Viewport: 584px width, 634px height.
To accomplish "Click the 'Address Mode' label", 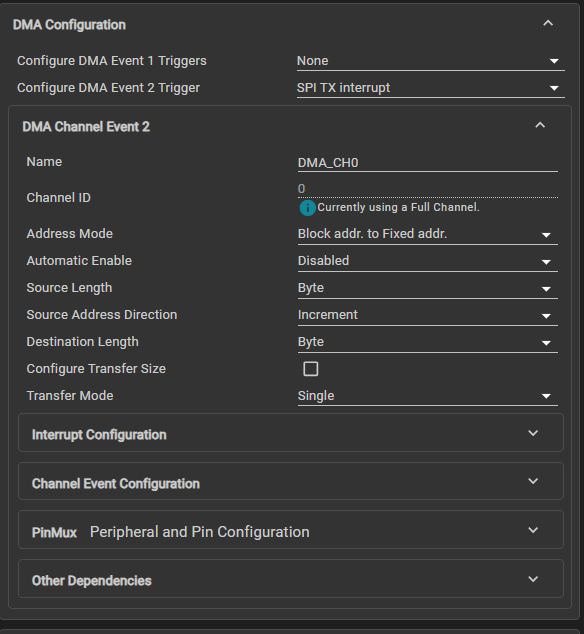I will pos(70,234).
